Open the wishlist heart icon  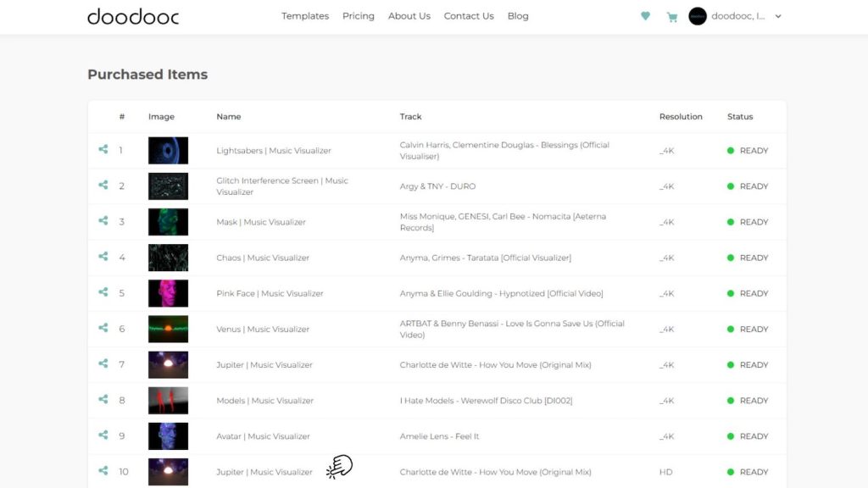(645, 16)
